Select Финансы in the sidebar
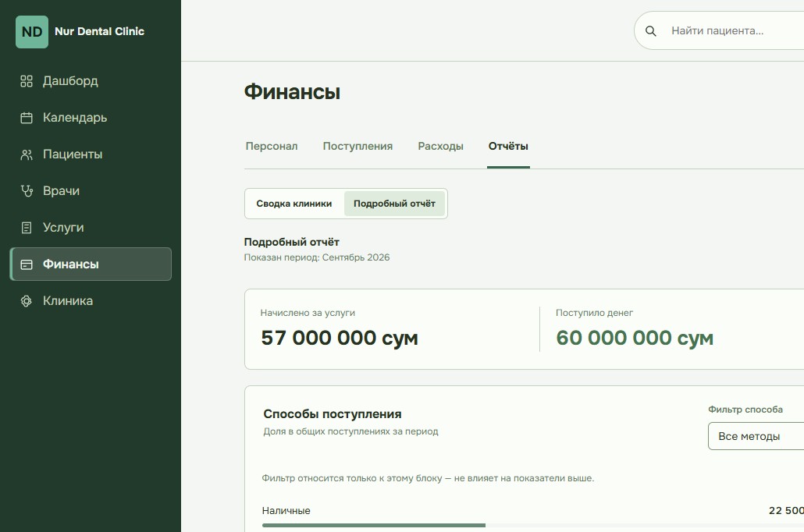This screenshot has width=804, height=532. coord(91,264)
